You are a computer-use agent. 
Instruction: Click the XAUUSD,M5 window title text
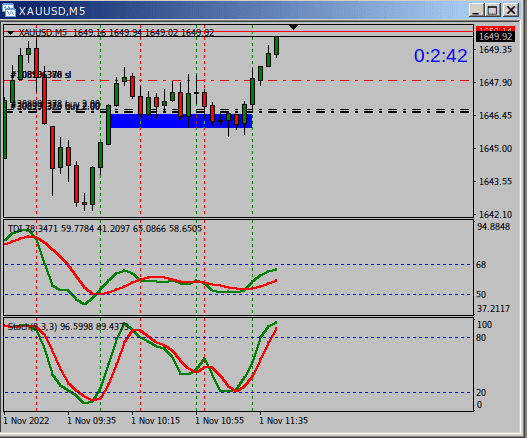click(x=52, y=11)
